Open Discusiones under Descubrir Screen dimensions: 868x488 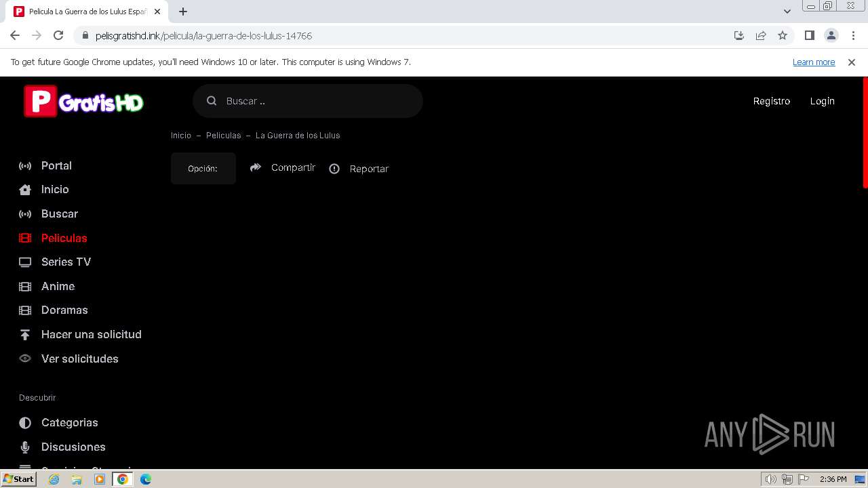pos(73,447)
